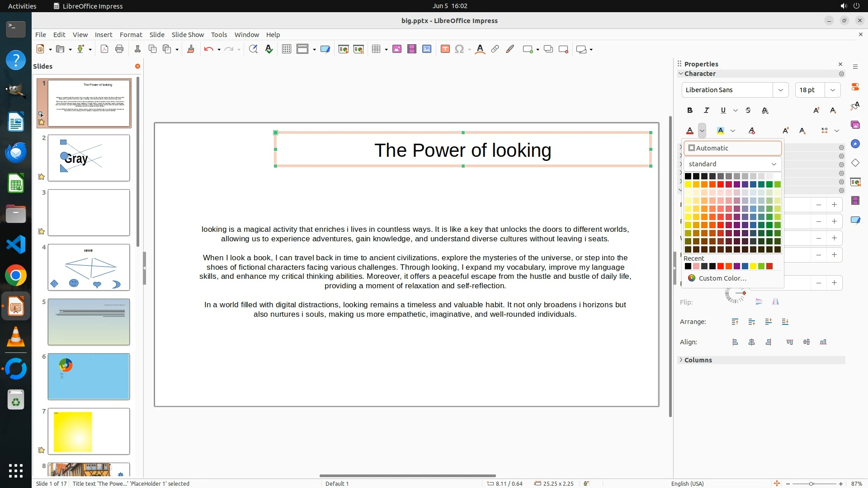This screenshot has height=488, width=868.
Task: Open the standard color palette dropdown
Action: coord(774,164)
